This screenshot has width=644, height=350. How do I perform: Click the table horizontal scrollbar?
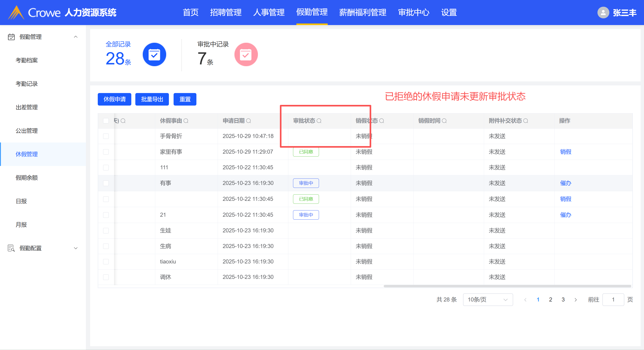pos(507,286)
